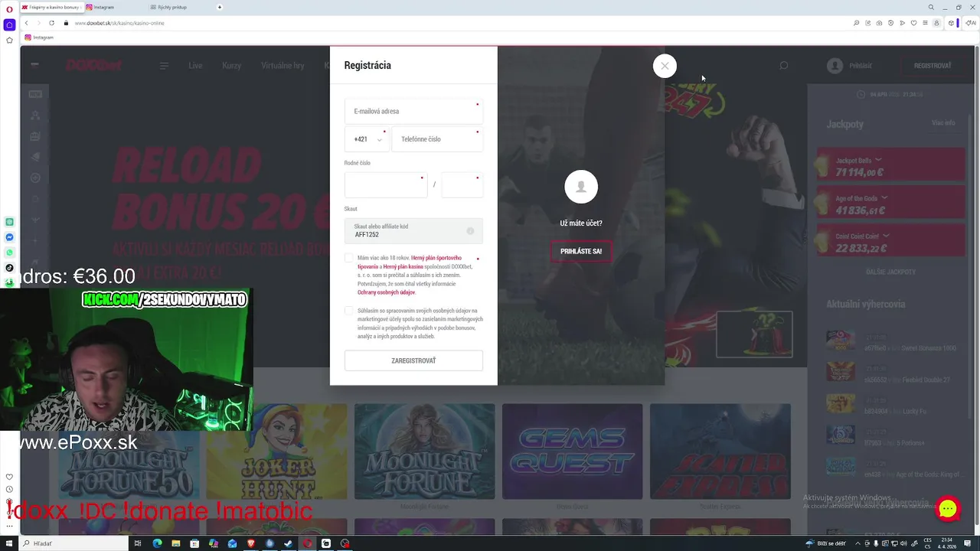Open File Explorer from the taskbar
This screenshot has width=980, height=551.
pos(176,543)
